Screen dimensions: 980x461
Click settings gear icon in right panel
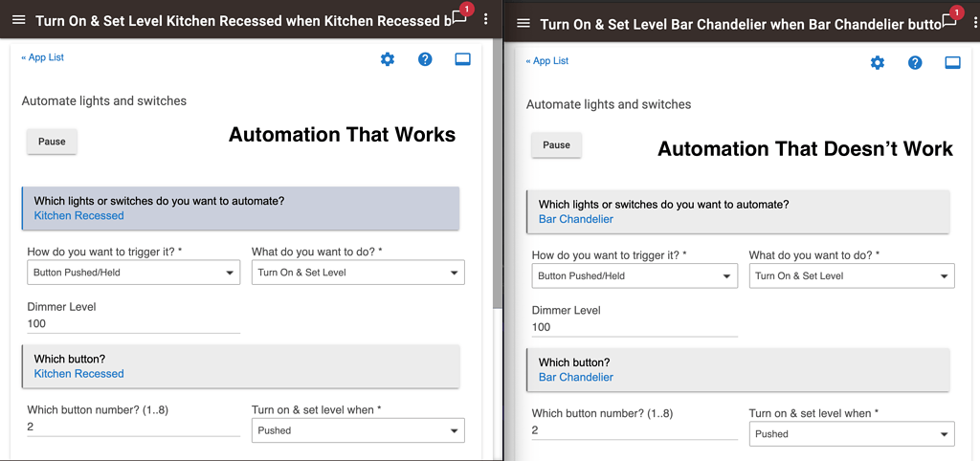pos(878,63)
